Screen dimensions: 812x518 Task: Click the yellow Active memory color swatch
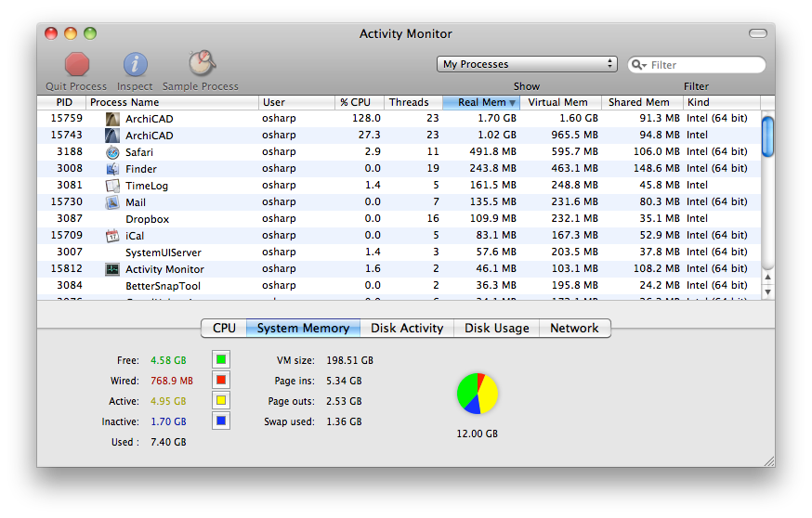click(x=221, y=400)
